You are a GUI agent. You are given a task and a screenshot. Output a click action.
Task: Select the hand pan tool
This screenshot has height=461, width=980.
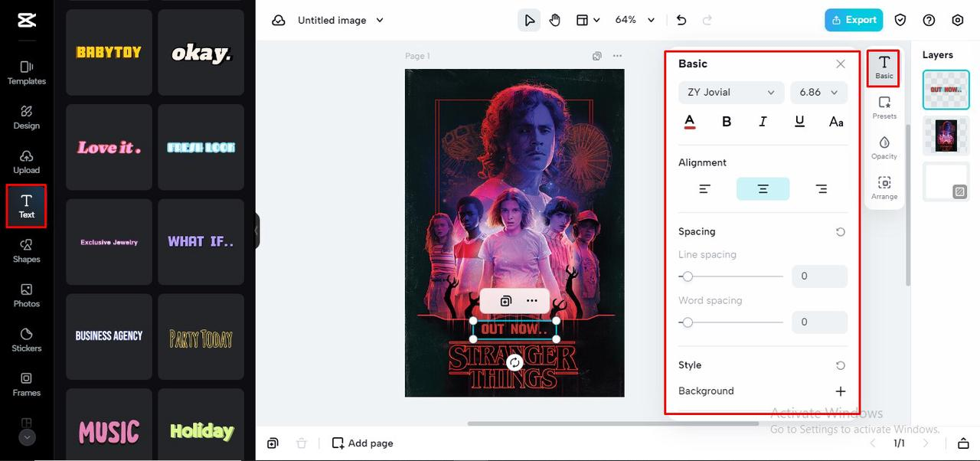[555, 20]
